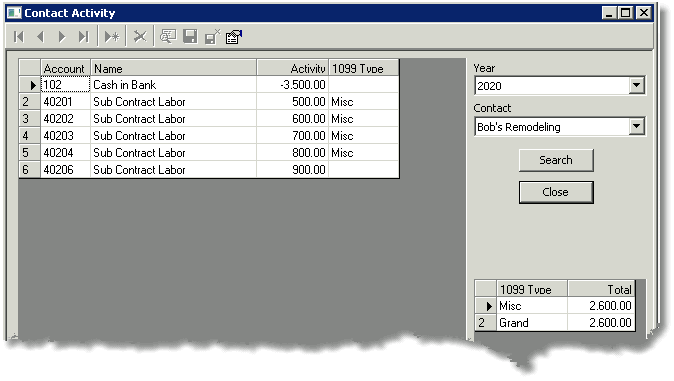Click Grand total value 2,600.00
This screenshot has height=381, width=674.
[601, 323]
